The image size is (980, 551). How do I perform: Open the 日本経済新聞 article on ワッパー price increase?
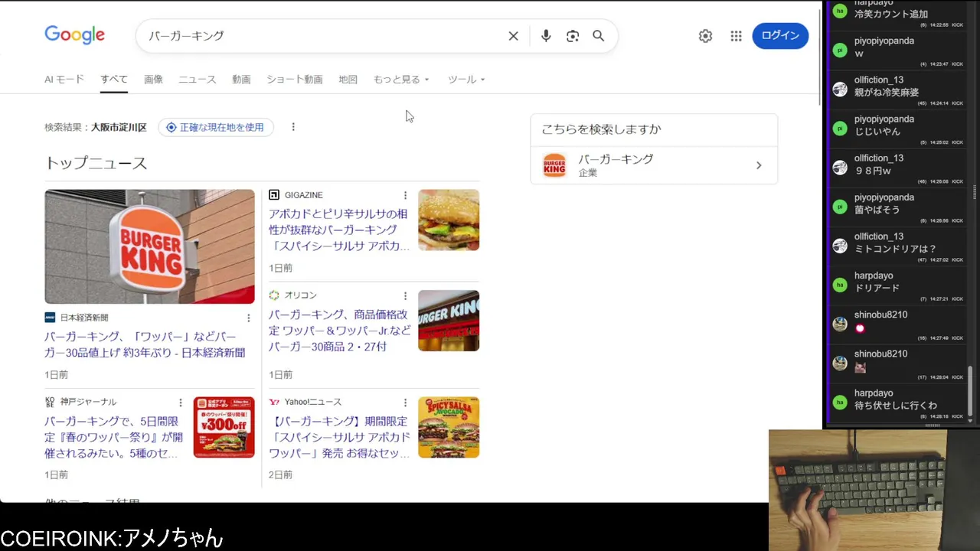pyautogui.click(x=145, y=345)
